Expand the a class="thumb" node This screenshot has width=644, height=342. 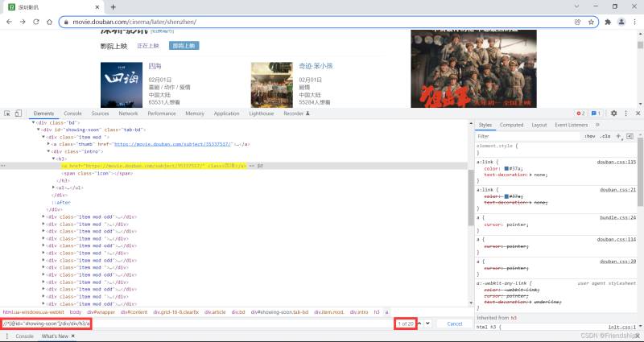(48, 144)
